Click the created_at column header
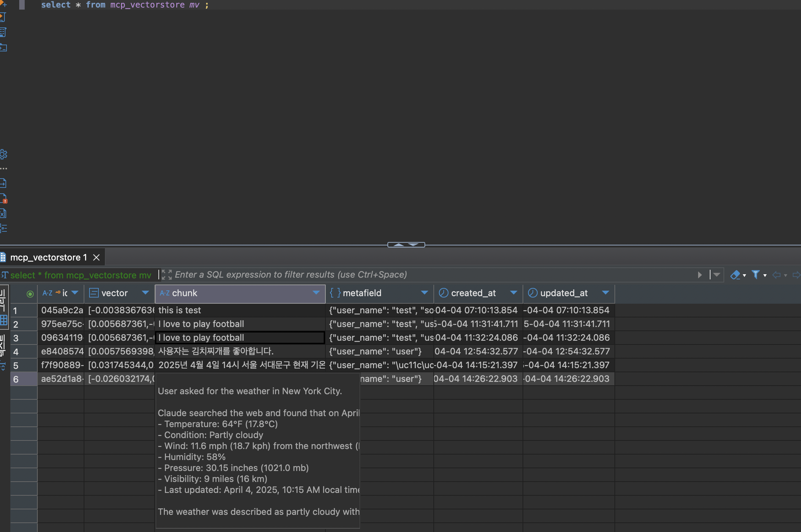 (x=478, y=293)
